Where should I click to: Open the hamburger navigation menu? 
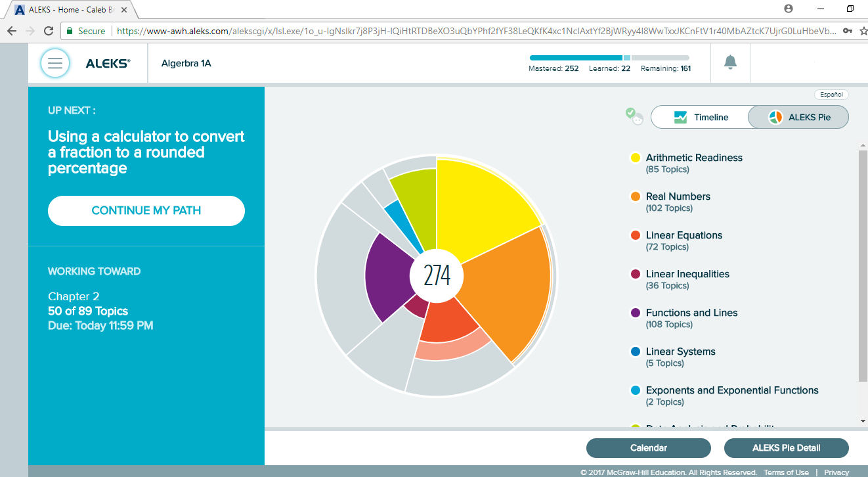click(55, 63)
